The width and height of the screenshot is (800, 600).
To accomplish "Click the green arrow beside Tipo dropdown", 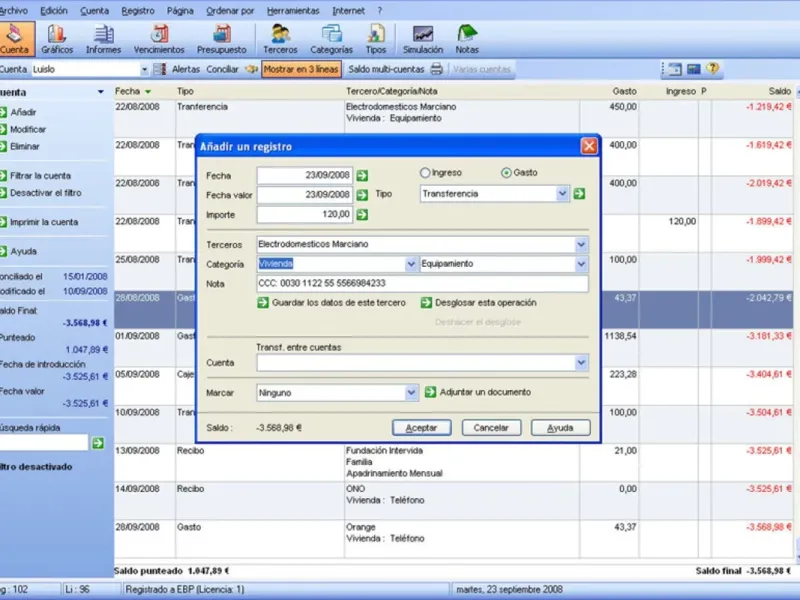I will (x=579, y=194).
